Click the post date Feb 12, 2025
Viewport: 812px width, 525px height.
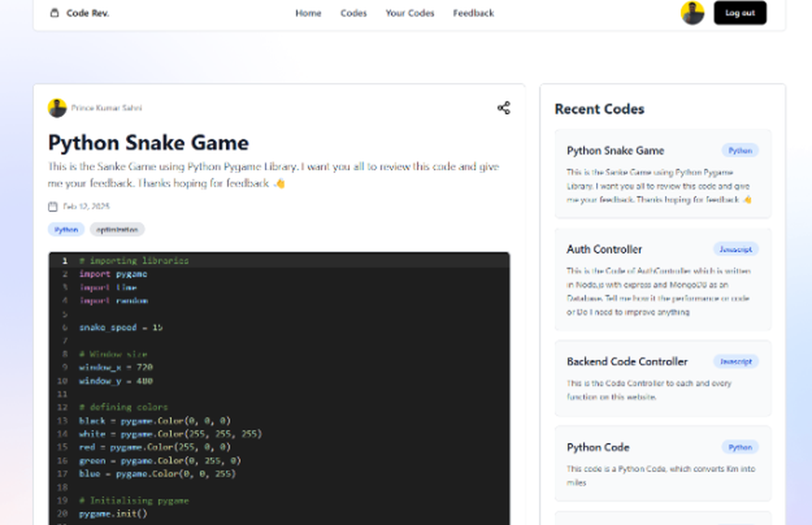point(87,206)
